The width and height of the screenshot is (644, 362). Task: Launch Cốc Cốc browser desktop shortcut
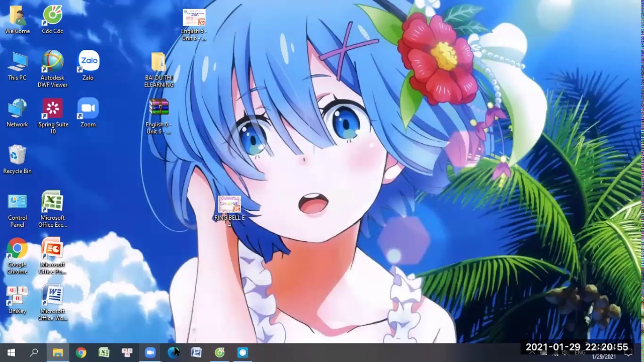53,20
